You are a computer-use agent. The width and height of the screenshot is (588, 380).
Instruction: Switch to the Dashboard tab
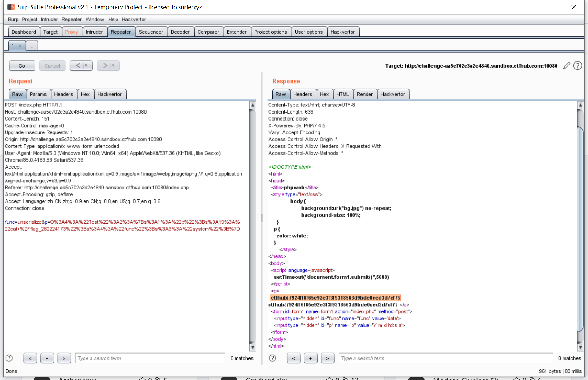(x=24, y=32)
